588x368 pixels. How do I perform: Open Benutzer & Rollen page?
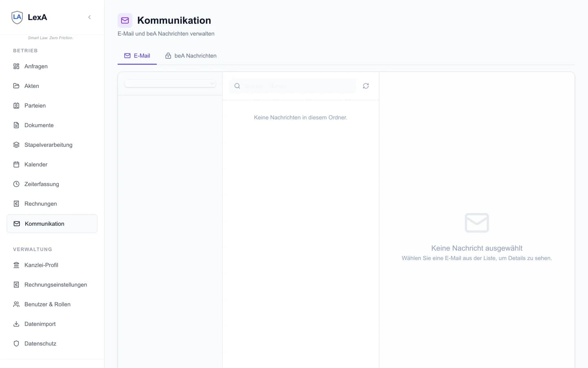tap(47, 304)
